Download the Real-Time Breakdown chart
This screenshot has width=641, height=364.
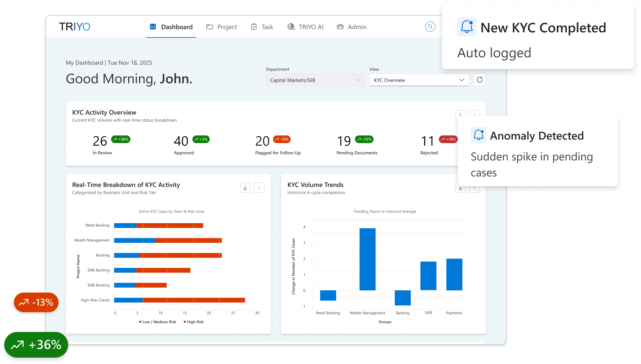click(245, 188)
